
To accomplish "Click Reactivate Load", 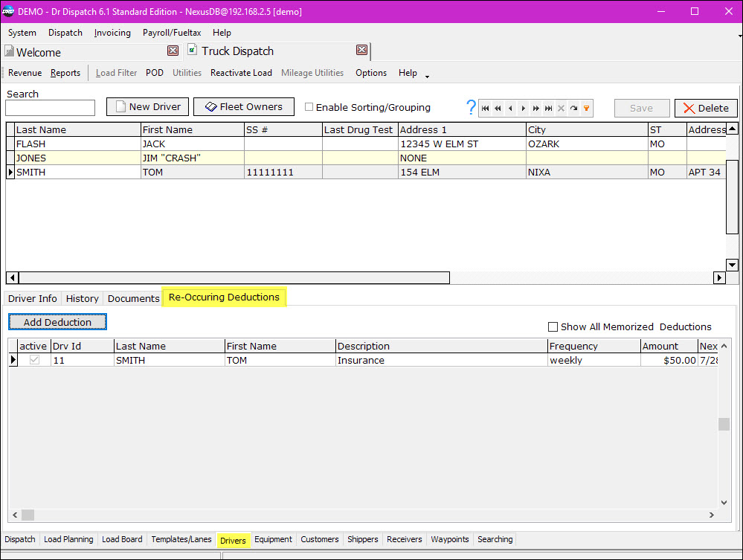I will [x=241, y=73].
